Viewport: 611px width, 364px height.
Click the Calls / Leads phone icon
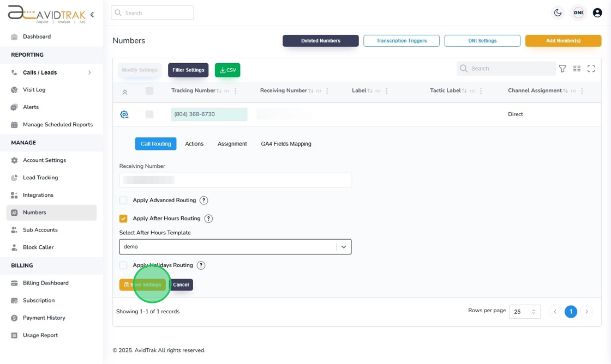click(14, 72)
